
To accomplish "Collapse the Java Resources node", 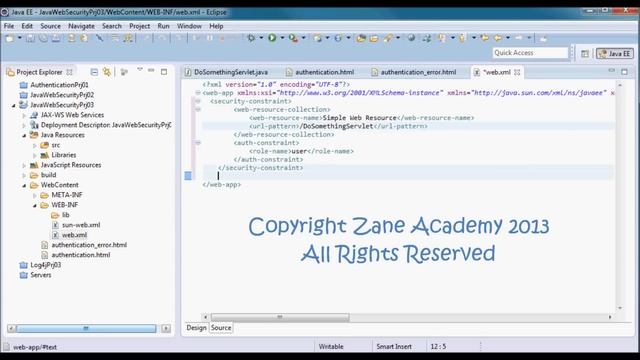I will 24,136.
